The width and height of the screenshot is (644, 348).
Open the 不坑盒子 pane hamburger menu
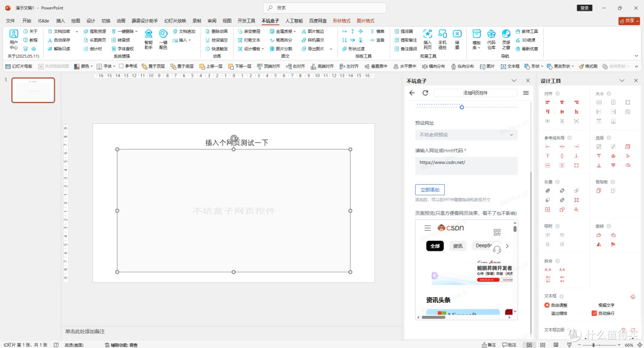(x=526, y=93)
